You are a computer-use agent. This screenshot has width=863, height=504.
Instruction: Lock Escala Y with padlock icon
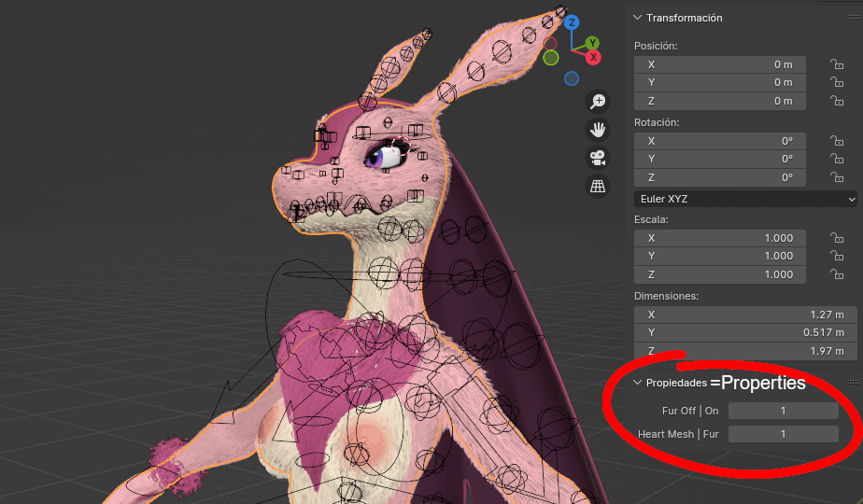(x=837, y=256)
